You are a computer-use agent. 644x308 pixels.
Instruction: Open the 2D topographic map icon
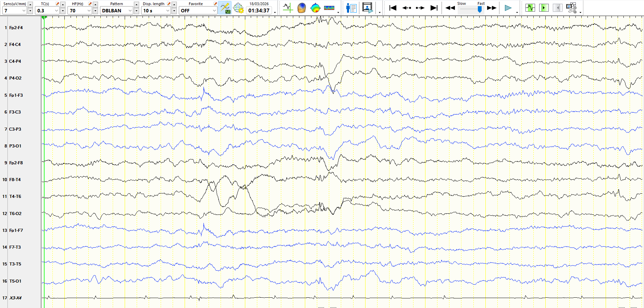point(315,8)
